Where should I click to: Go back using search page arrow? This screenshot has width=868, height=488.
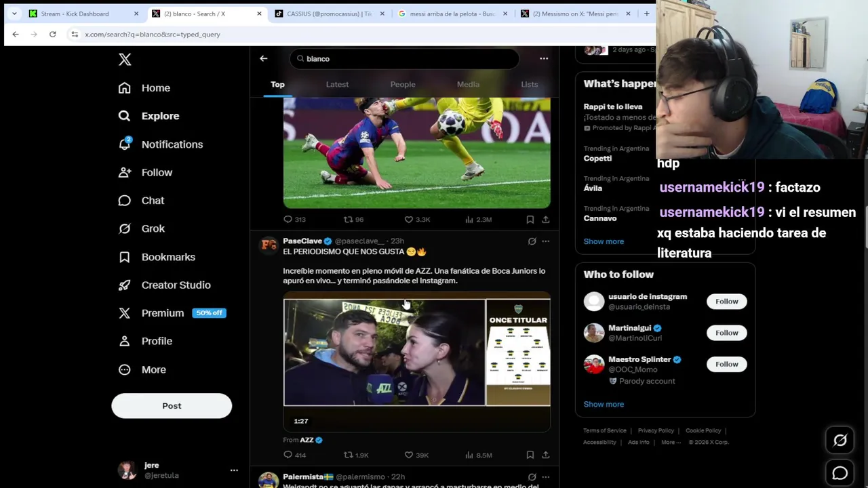(264, 58)
